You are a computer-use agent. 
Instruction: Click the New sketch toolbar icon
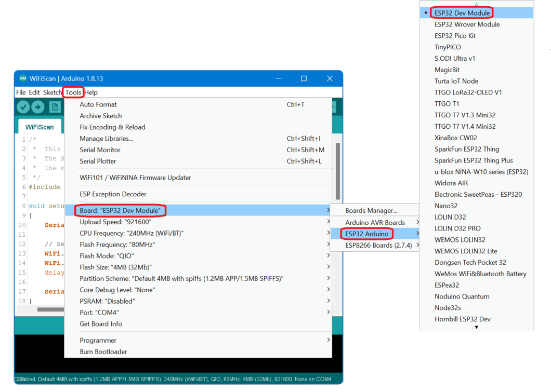[x=55, y=106]
